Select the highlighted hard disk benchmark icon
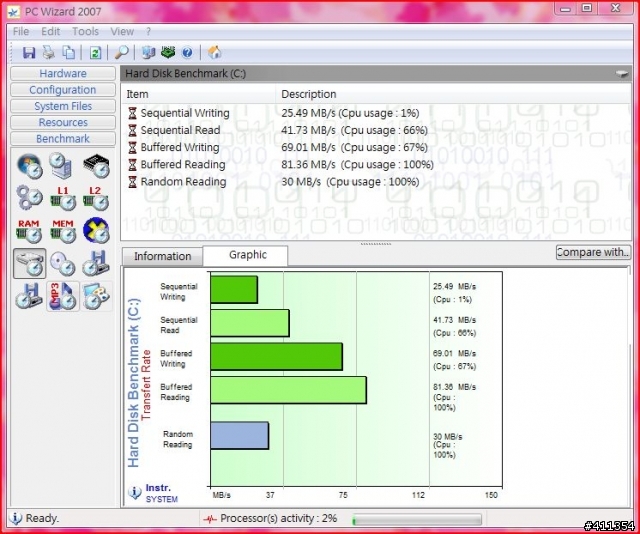Viewport: 640px width, 534px height. [29, 263]
